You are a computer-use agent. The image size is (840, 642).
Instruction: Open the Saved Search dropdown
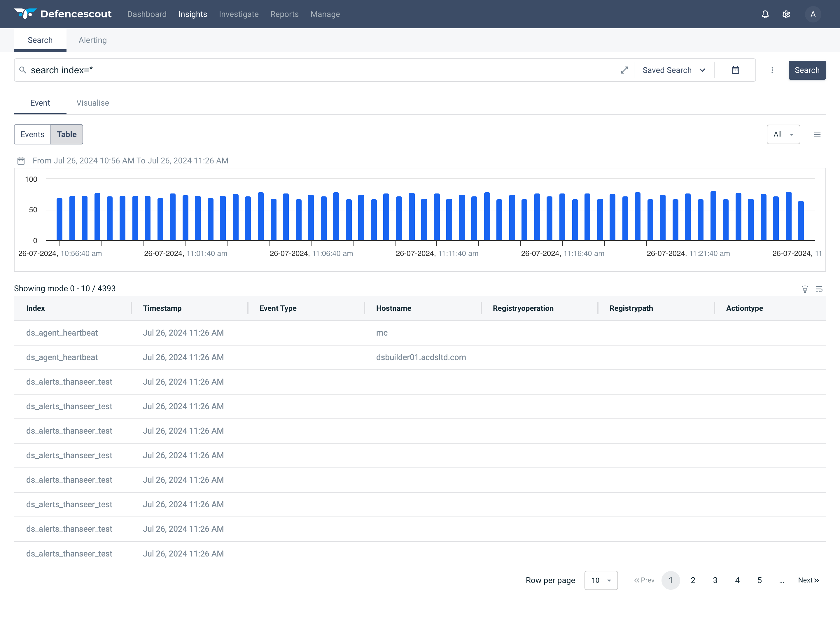tap(674, 70)
